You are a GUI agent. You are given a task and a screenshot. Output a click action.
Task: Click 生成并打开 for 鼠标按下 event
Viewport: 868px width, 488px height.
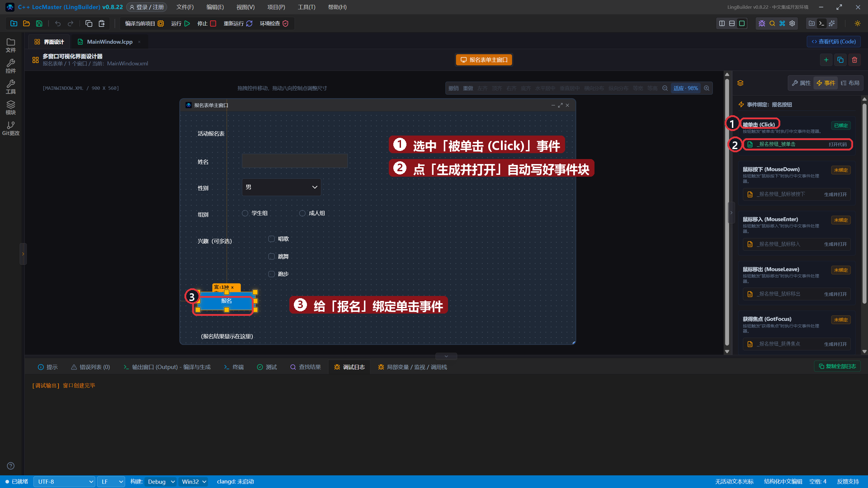[x=835, y=194]
